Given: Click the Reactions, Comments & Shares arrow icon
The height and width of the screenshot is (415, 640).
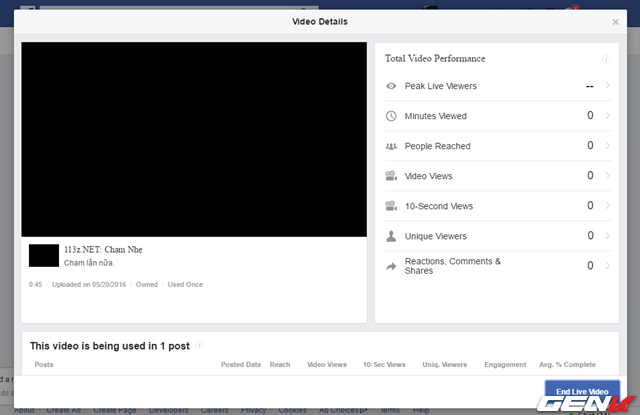Looking at the screenshot, I should point(391,266).
